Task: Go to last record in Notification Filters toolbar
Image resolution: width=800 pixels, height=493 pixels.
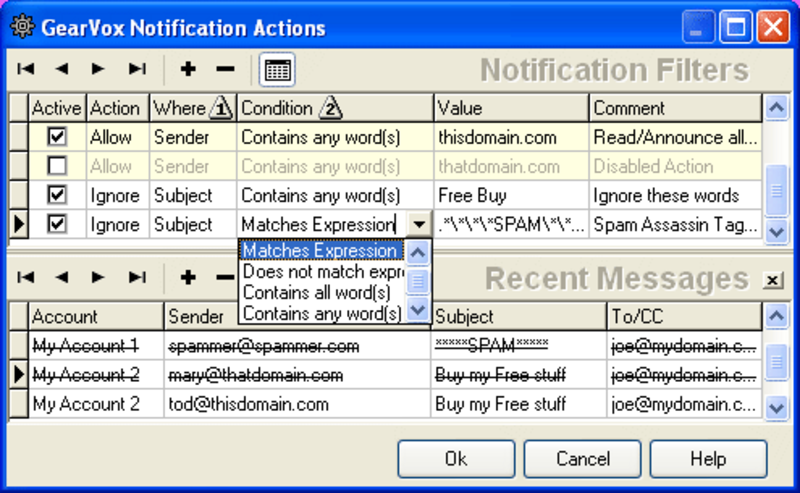Action: (137, 69)
